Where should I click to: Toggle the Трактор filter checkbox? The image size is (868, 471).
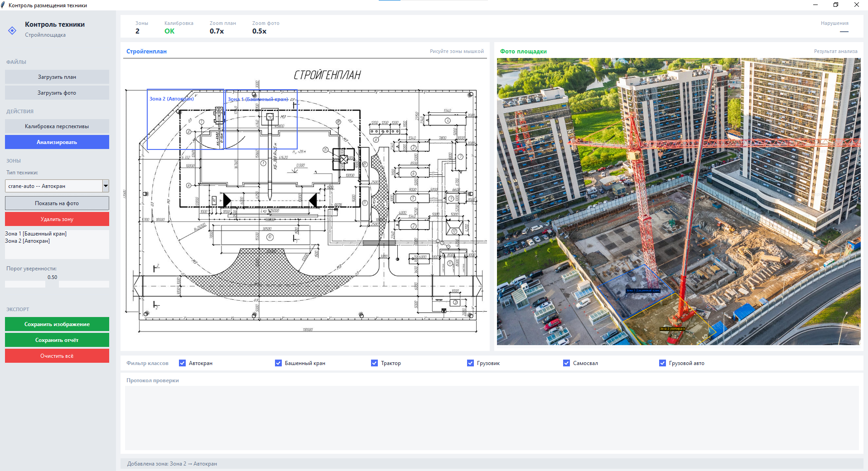click(x=374, y=363)
